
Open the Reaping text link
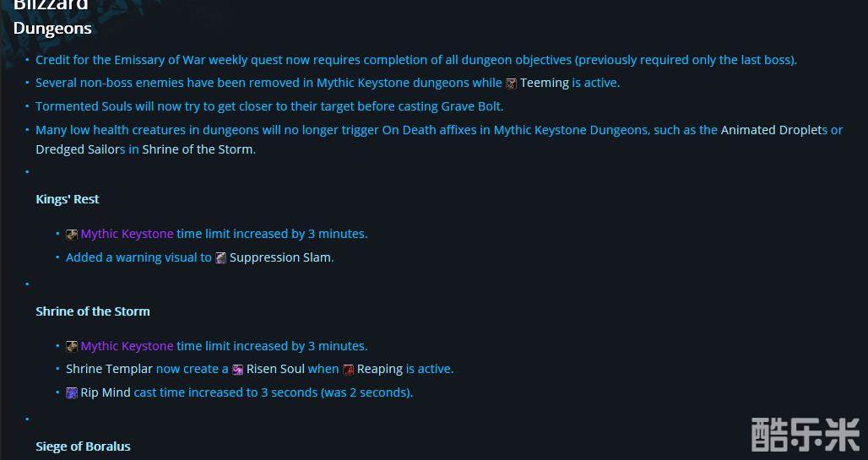379,369
